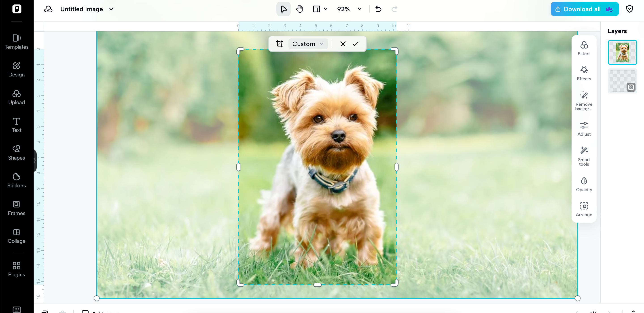Click the Download all button
The width and height of the screenshot is (644, 313).
pyautogui.click(x=584, y=9)
